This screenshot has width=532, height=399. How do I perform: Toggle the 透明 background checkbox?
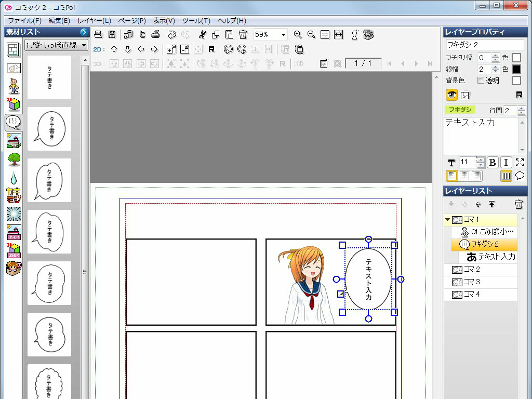click(481, 81)
